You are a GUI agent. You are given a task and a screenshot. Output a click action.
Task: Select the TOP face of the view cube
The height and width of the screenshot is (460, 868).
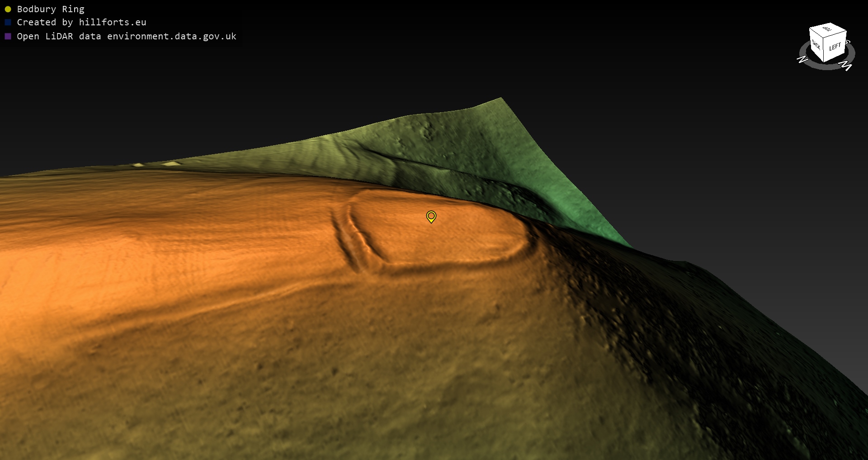827,29
